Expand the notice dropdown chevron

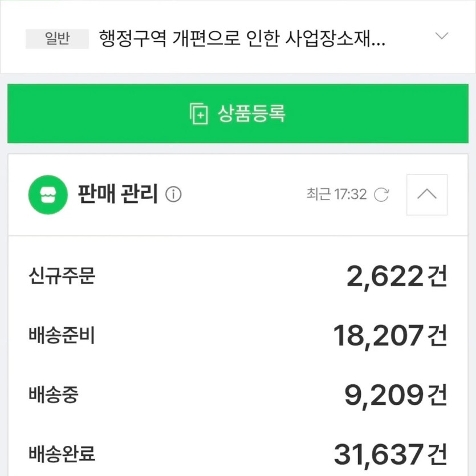click(x=442, y=36)
